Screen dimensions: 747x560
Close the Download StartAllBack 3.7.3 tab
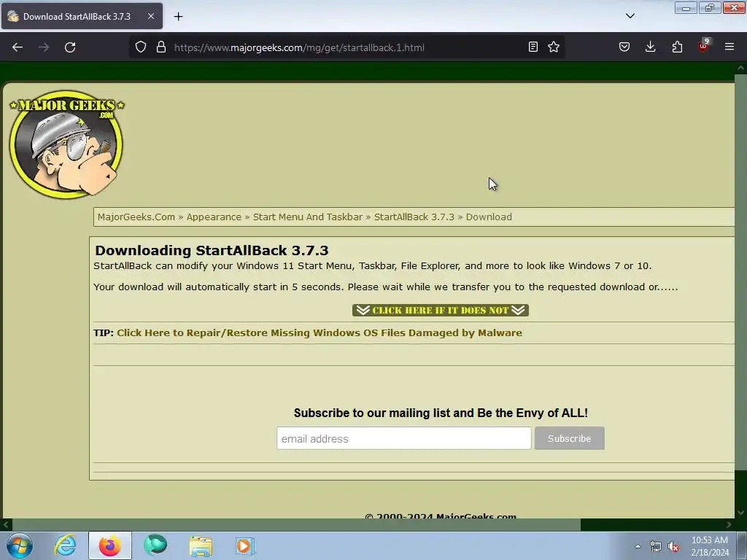pos(150,16)
